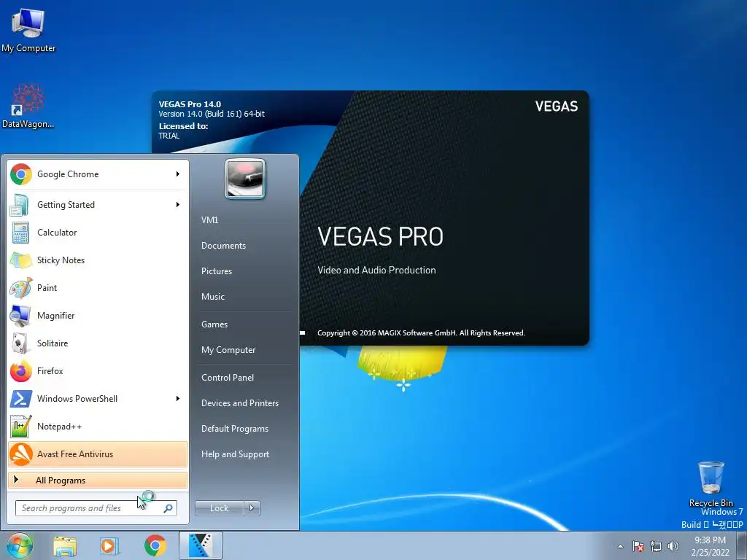
Task: Open My Computer in the Start menu
Action: click(x=228, y=350)
